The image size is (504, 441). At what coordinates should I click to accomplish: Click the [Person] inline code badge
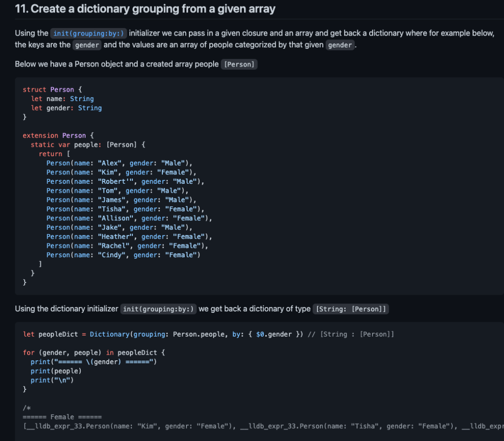[x=239, y=65]
